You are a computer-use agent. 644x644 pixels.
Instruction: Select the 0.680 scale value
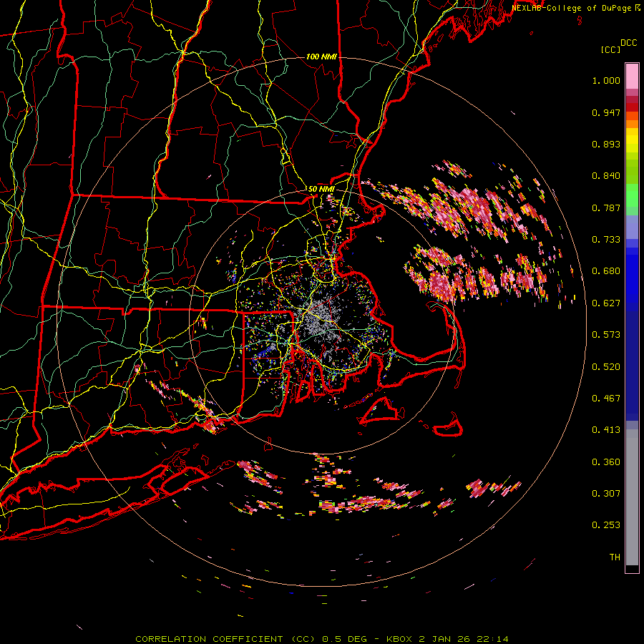click(x=606, y=271)
